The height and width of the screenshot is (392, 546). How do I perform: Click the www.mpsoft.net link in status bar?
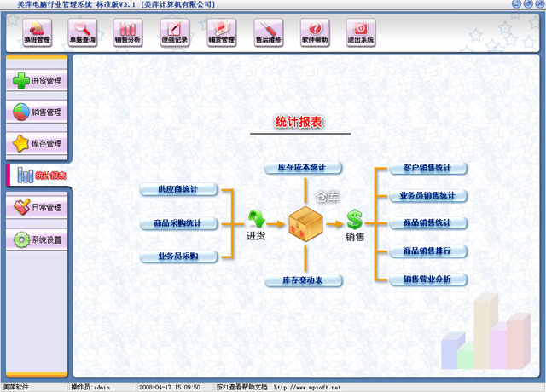point(305,387)
